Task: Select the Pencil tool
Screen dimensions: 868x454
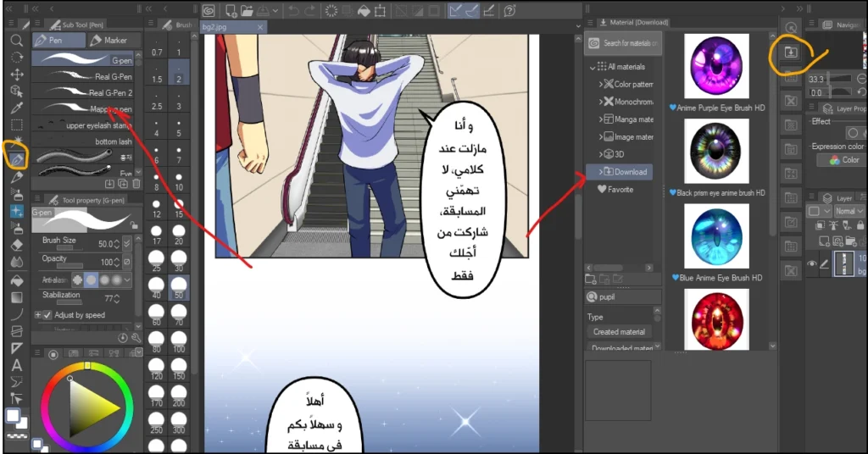Action: click(x=17, y=177)
